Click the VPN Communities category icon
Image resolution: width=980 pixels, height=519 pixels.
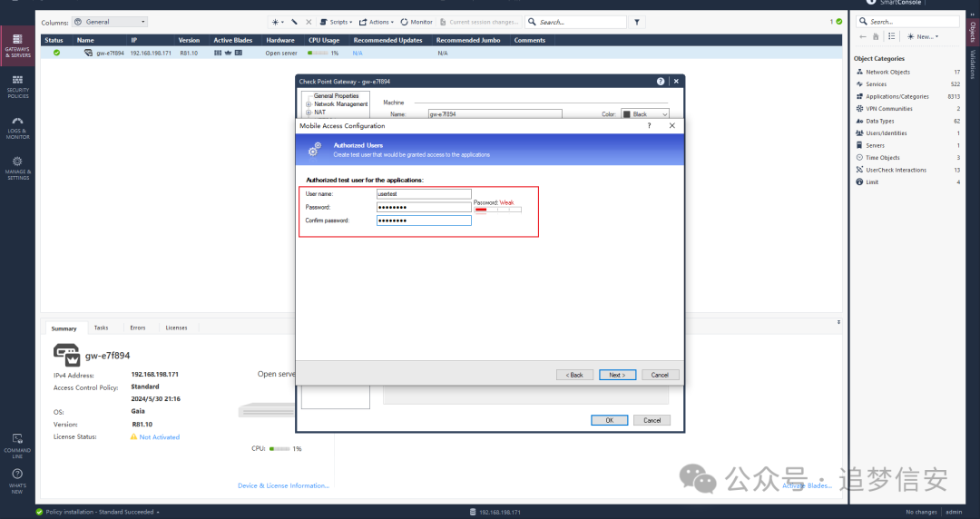[859, 109]
